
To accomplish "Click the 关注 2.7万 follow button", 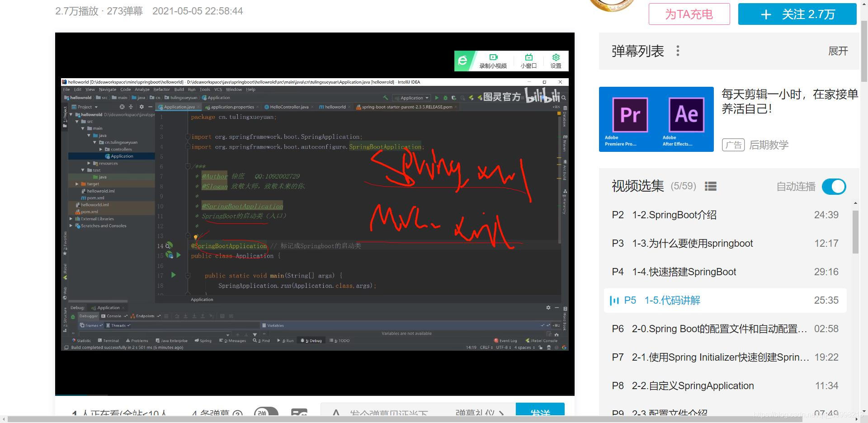I will tap(797, 14).
